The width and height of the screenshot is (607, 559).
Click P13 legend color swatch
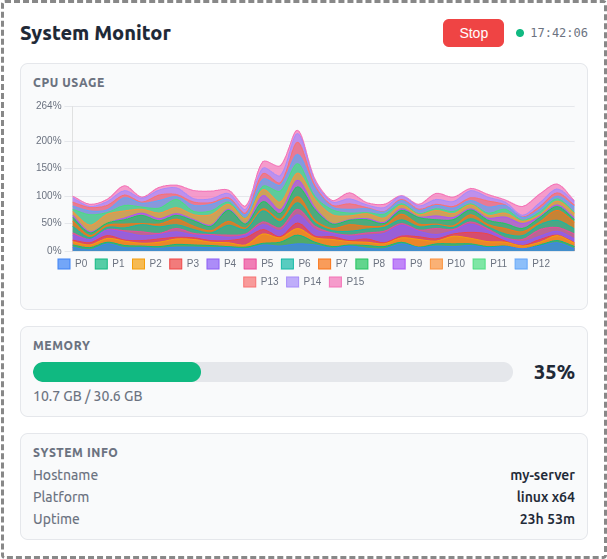[250, 282]
